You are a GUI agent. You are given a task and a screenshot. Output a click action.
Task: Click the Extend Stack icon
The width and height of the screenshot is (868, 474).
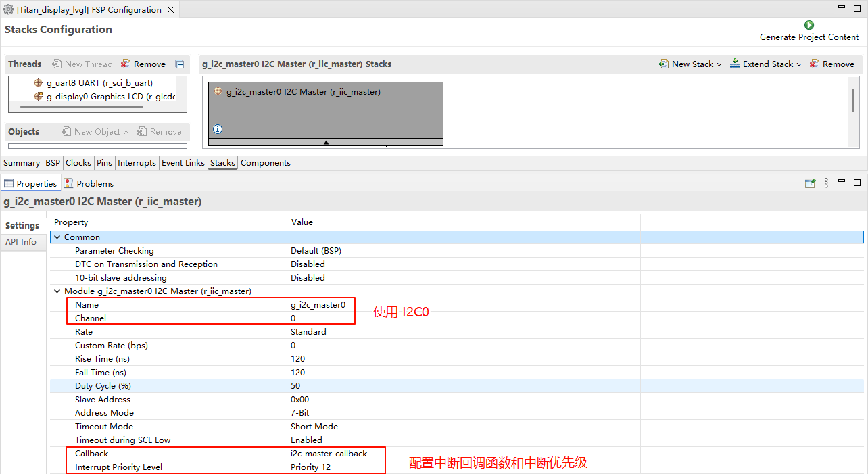pyautogui.click(x=735, y=64)
